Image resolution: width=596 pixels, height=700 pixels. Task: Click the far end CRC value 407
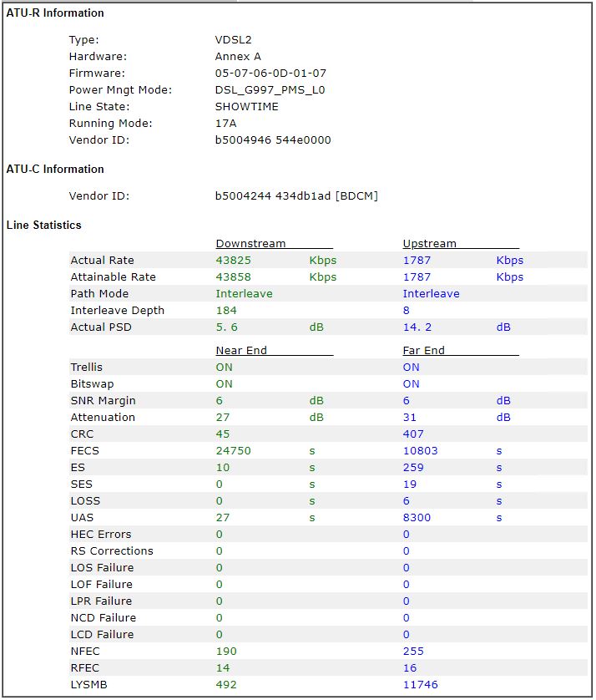pyautogui.click(x=413, y=434)
